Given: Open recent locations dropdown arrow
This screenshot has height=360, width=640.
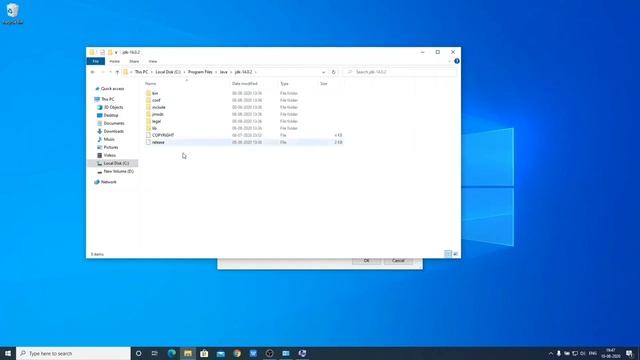Looking at the screenshot, I should pos(110,72).
